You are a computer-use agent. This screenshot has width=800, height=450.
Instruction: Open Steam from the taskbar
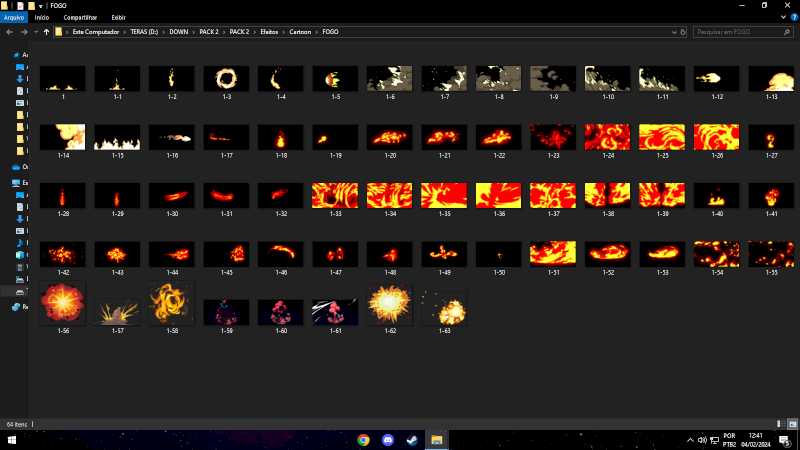click(x=412, y=440)
